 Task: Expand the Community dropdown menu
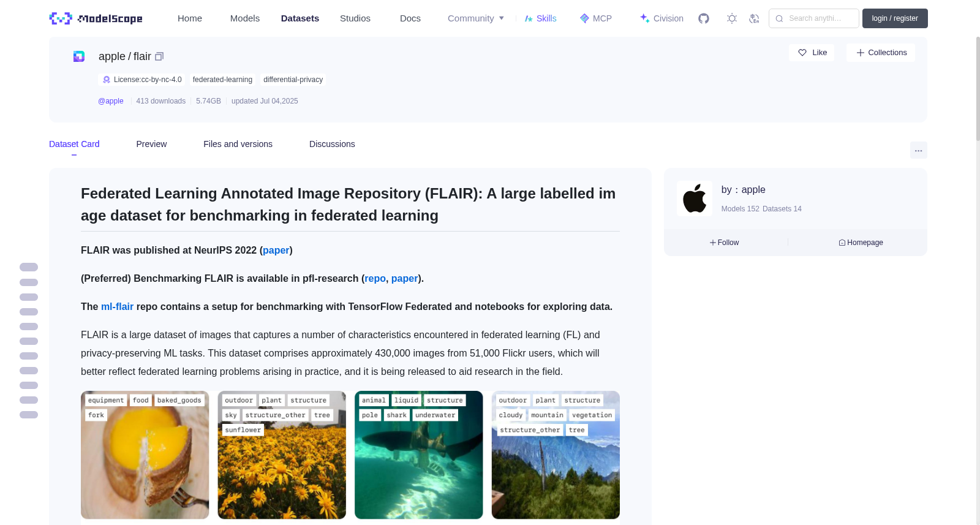[x=476, y=18]
